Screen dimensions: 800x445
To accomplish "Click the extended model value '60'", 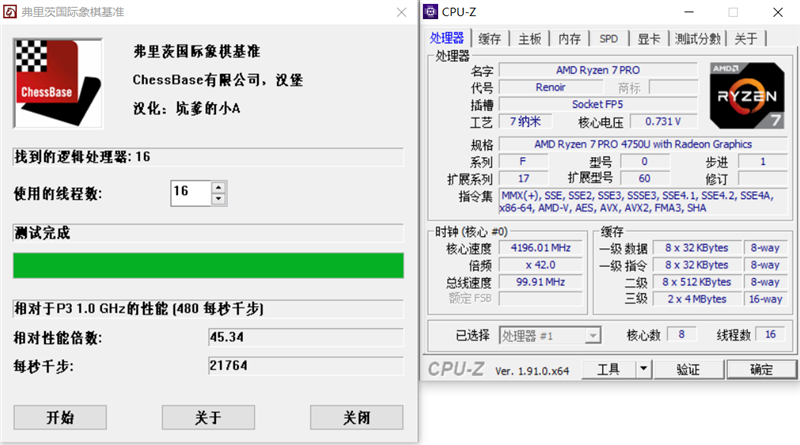I will 644,179.
